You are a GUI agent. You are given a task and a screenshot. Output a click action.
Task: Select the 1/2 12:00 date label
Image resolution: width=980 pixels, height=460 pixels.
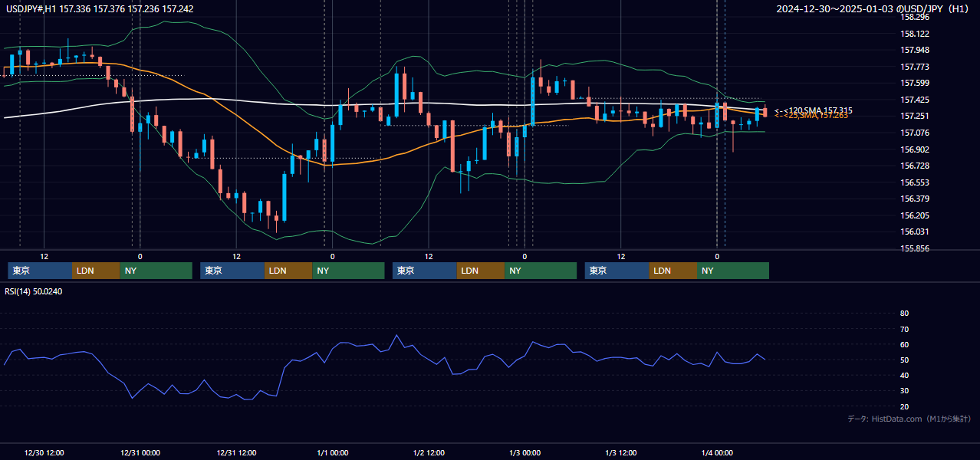[x=429, y=452]
